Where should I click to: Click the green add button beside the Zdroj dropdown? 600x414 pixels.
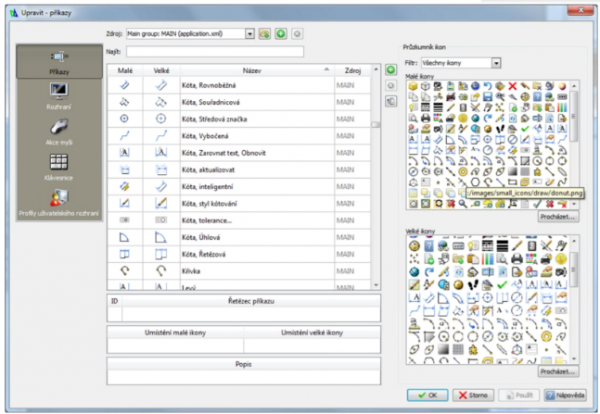tap(281, 33)
